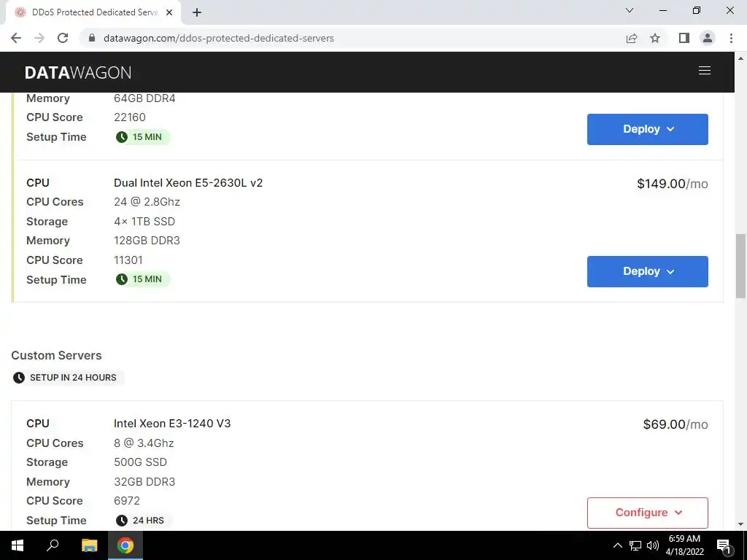The width and height of the screenshot is (747, 560).
Task: Open the tab search chevron
Action: pyautogui.click(x=630, y=10)
